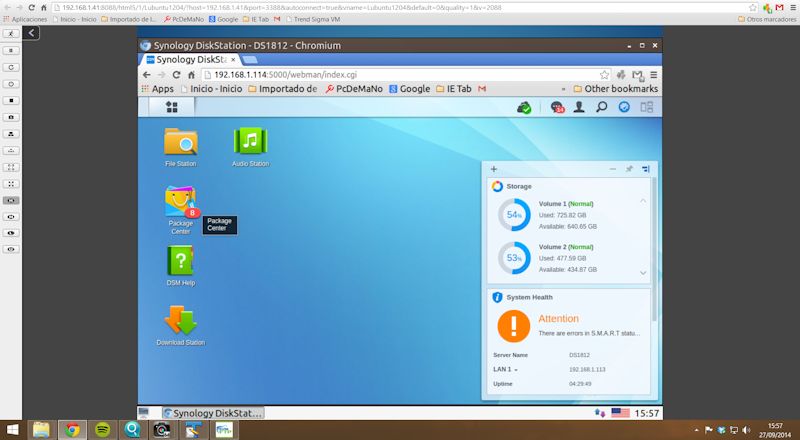The image size is (800, 440).
Task: Bookmark the page with inner star icon
Action: (x=605, y=75)
